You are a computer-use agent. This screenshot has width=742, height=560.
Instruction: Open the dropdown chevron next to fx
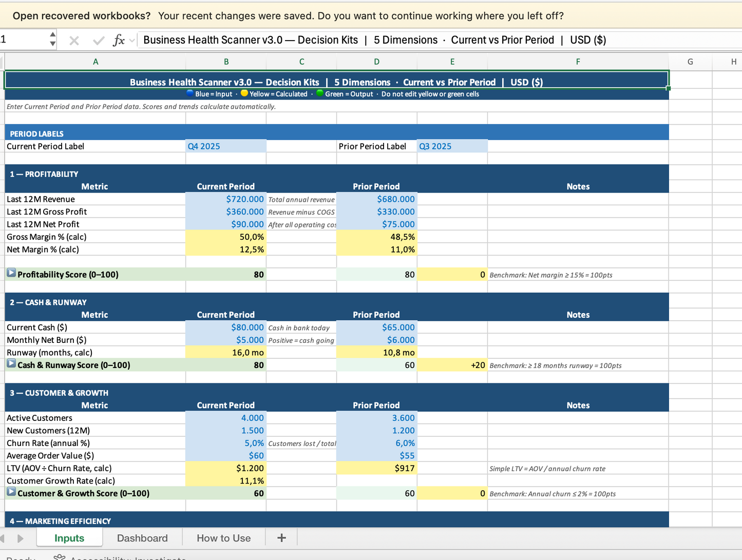[132, 40]
